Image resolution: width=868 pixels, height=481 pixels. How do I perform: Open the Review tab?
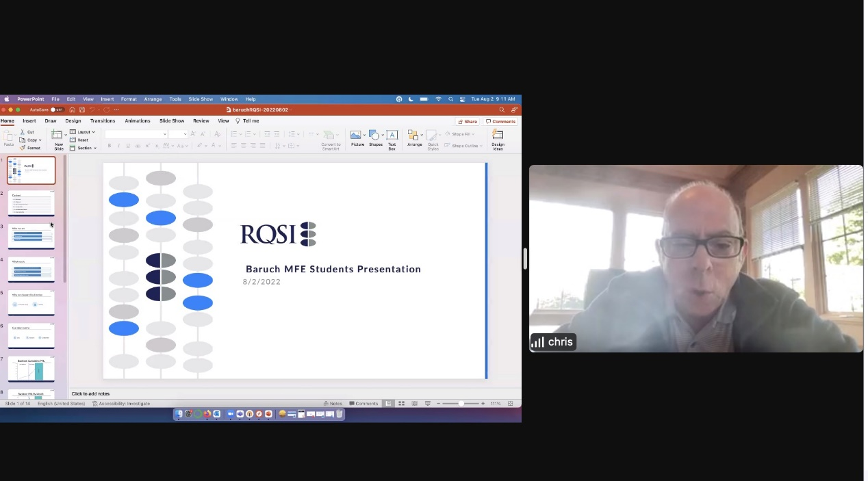tap(201, 121)
